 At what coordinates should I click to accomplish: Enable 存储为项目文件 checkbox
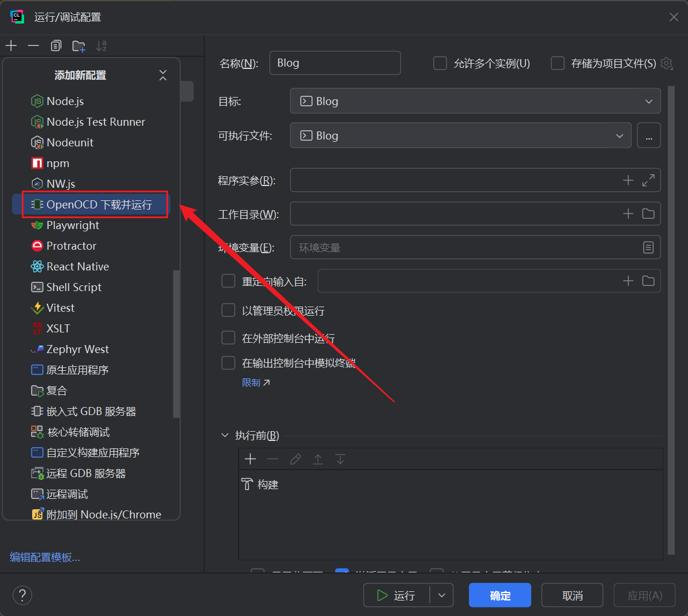[557, 63]
